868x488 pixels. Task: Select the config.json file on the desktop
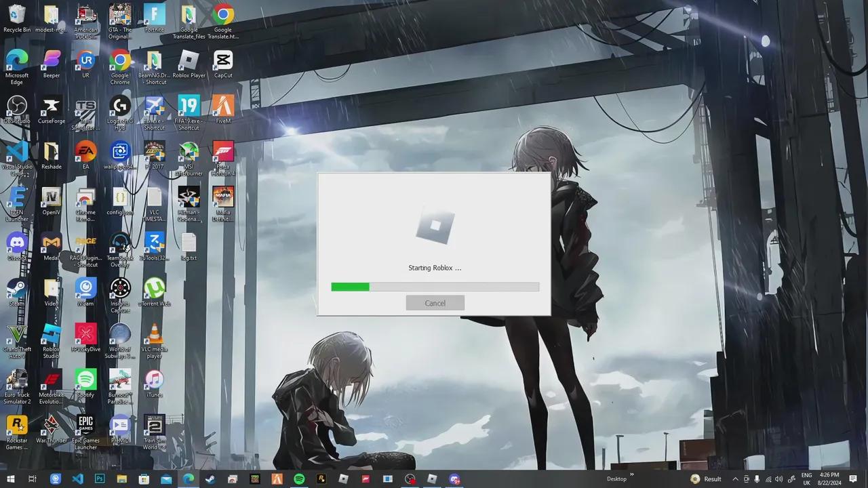pos(120,201)
